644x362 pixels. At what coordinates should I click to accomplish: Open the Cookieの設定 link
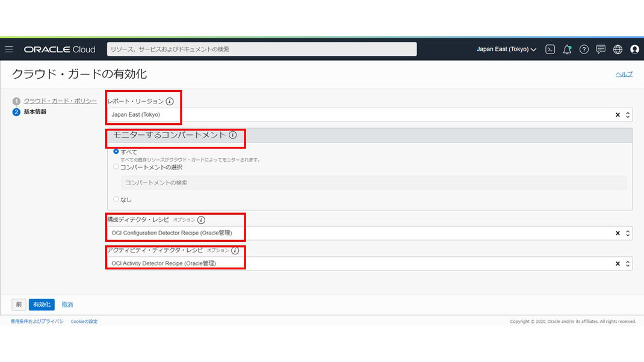pos(84,321)
